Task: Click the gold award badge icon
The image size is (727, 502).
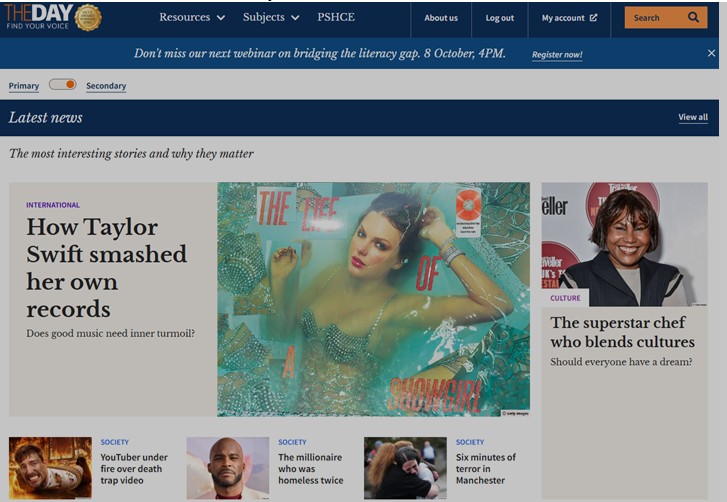Action: point(88,18)
